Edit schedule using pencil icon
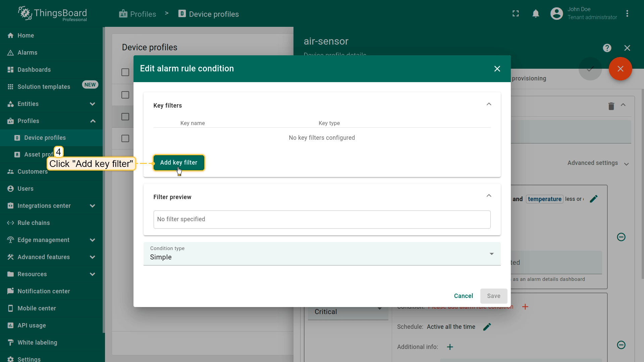644x362 pixels. click(x=487, y=326)
